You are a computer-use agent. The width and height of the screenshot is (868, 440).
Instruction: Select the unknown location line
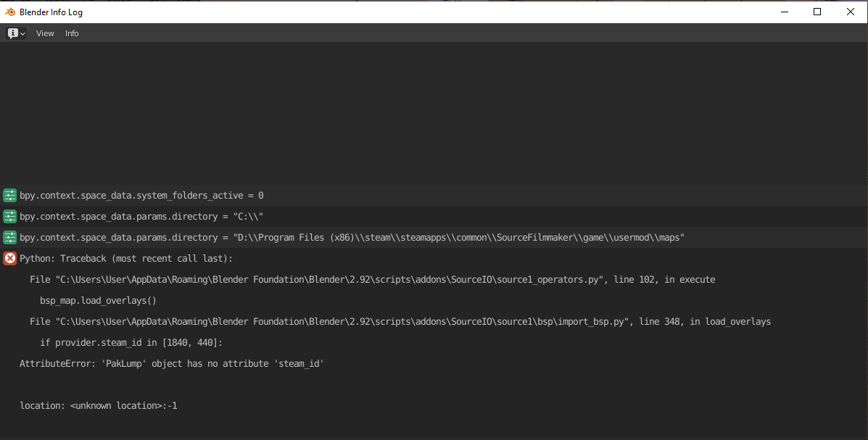pos(98,405)
